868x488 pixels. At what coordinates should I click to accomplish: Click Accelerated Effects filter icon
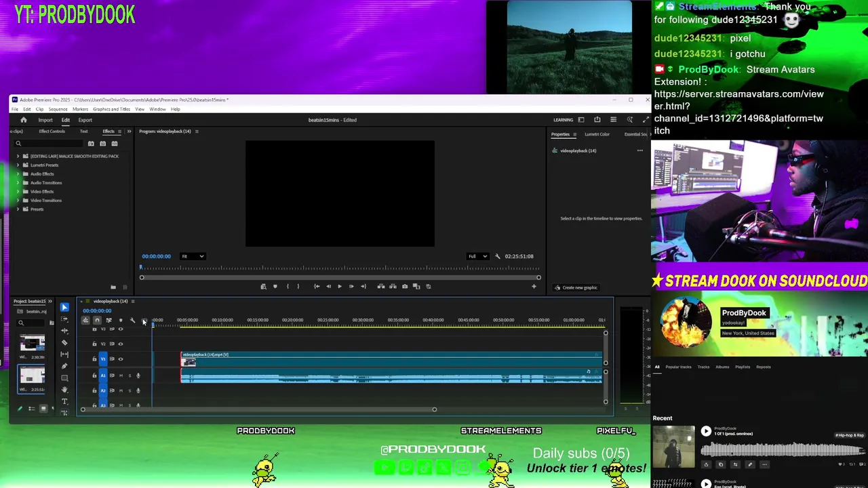pos(91,143)
